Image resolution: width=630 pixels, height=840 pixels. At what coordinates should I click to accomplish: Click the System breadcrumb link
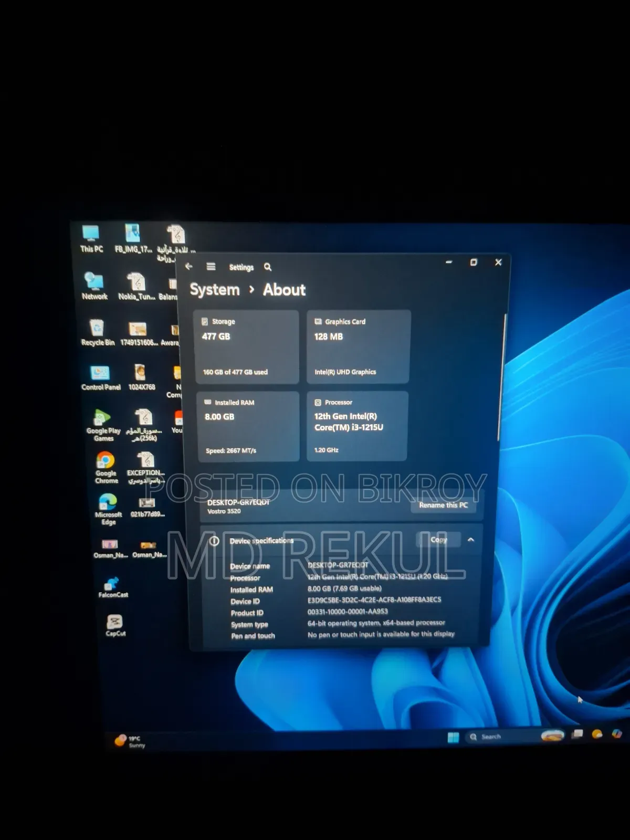tap(214, 290)
